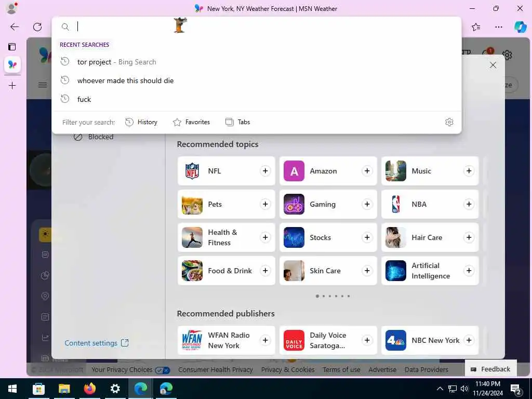Select recent search 'whoever made this should die'

pyautogui.click(x=257, y=81)
